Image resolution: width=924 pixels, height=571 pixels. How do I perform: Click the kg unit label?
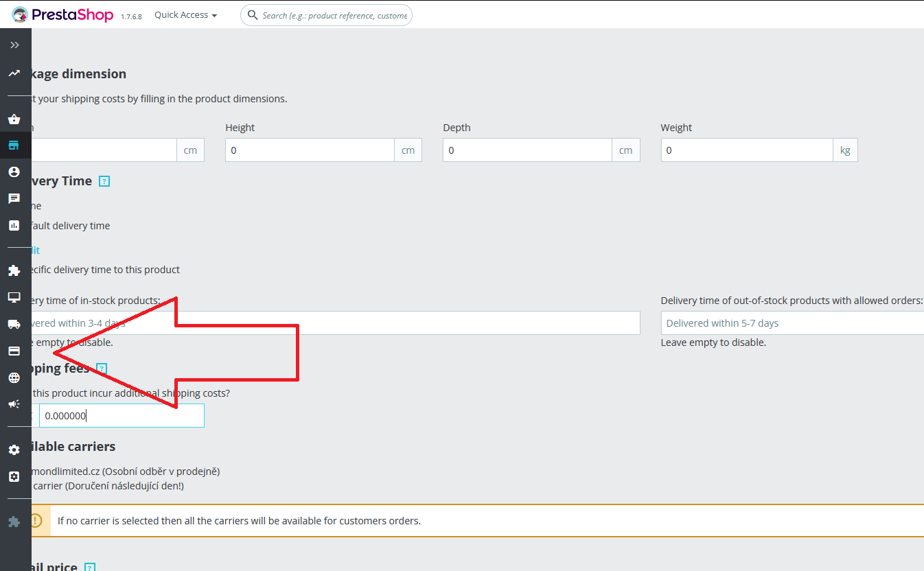[845, 150]
